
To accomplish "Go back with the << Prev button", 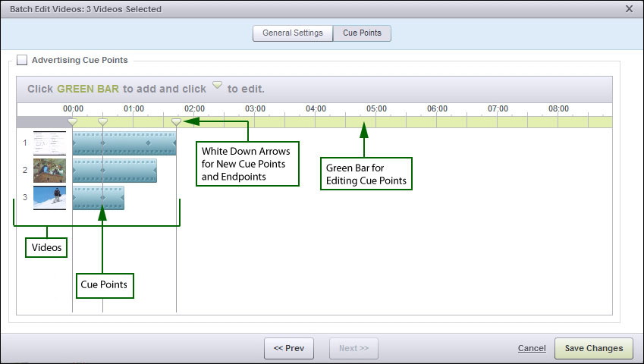I will (x=289, y=348).
